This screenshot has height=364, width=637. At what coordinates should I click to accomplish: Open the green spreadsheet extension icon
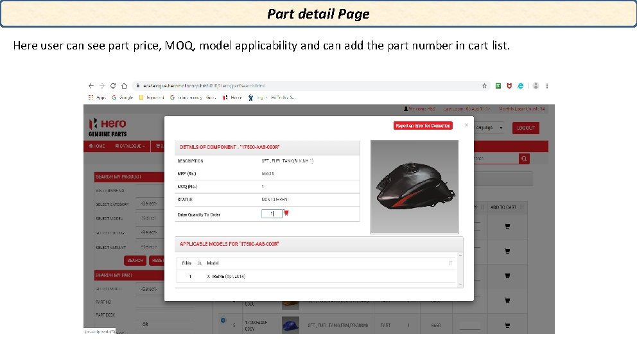[498, 86]
